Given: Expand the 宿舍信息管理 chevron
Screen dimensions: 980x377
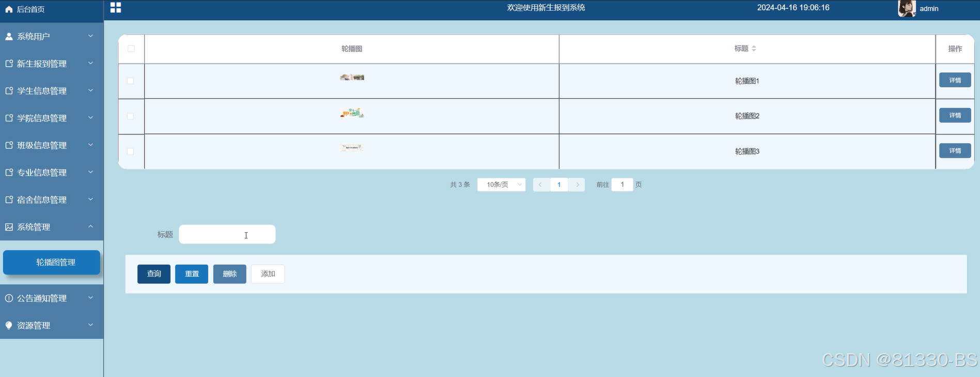Looking at the screenshot, I should pyautogui.click(x=91, y=199).
